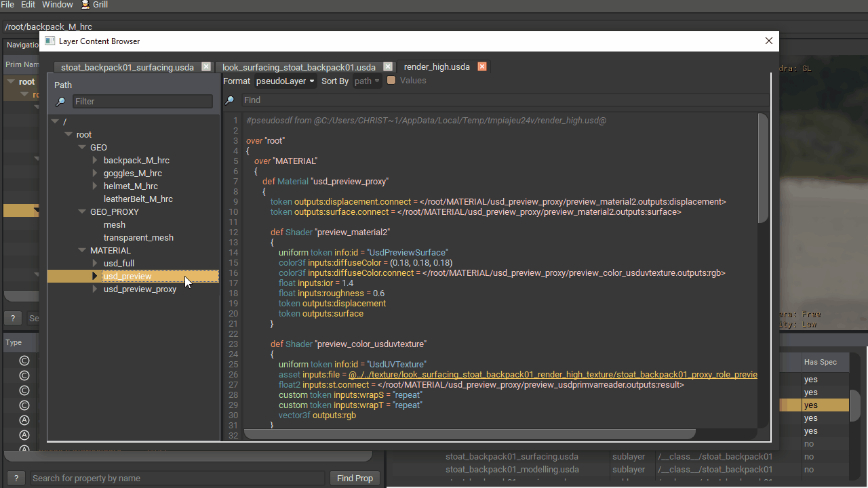Expand the usd_full node
The height and width of the screenshot is (488, 868).
tap(95, 264)
